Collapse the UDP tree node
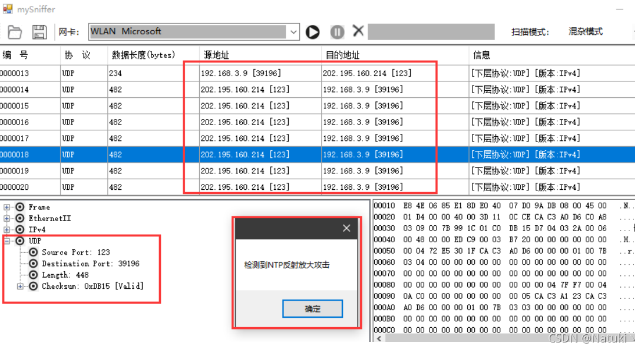This screenshot has width=644, height=349. [6, 241]
